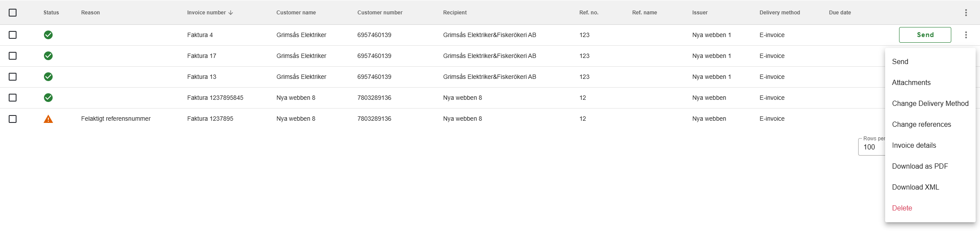Click status check icon for Faktura 1237895845
This screenshot has height=241, width=980.
(48, 98)
